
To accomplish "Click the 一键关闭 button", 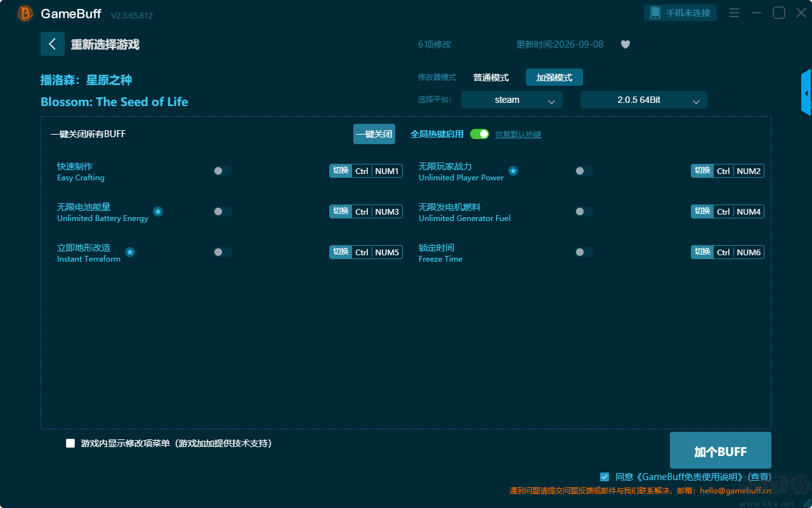I will pos(374,134).
